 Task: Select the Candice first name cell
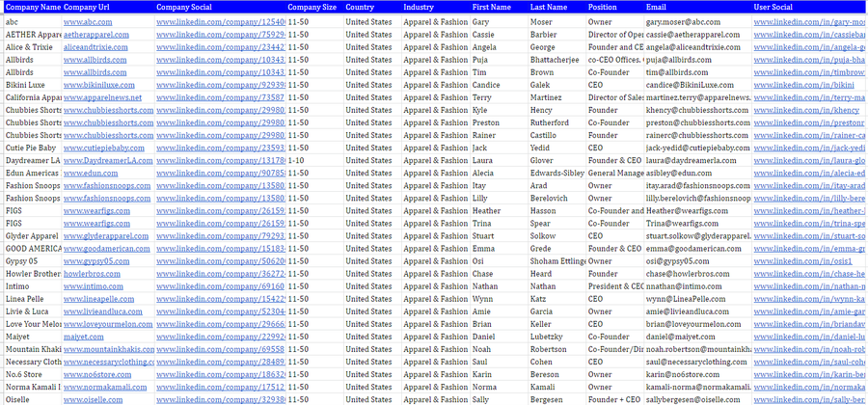[499, 85]
